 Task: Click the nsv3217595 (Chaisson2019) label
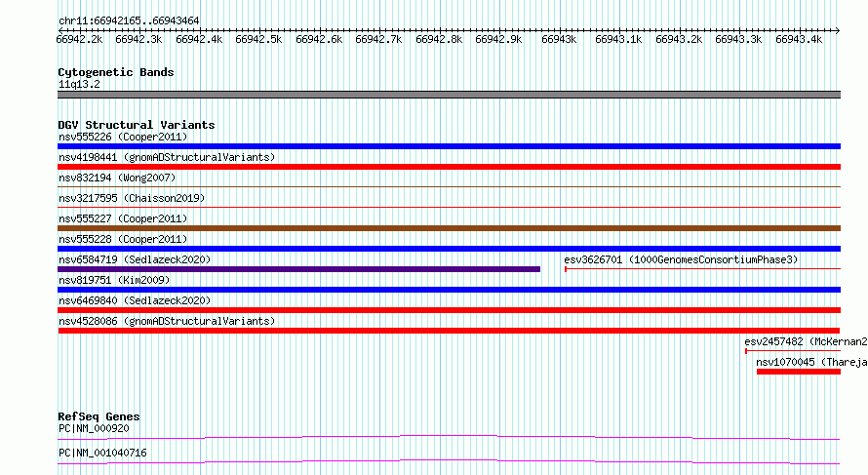[132, 198]
